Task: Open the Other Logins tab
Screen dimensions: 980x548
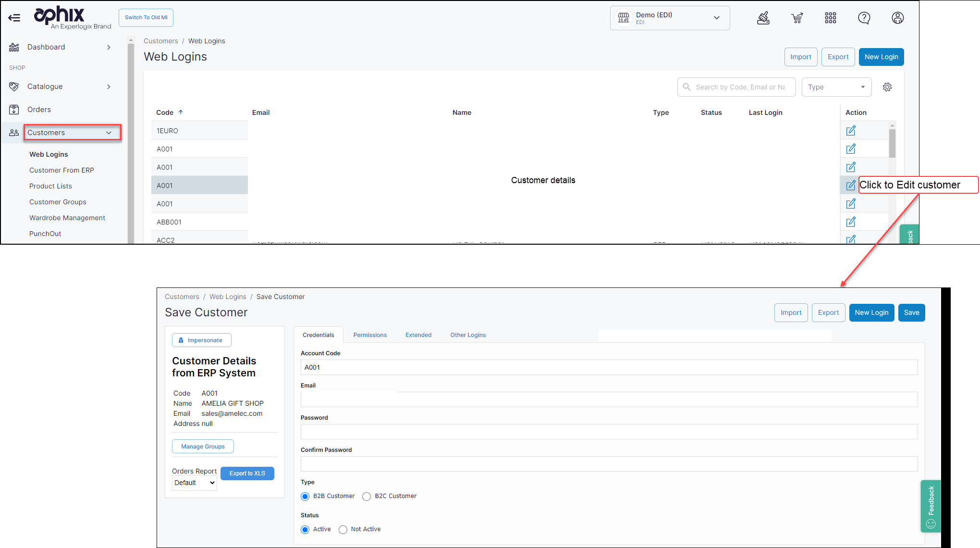Action: tap(468, 335)
